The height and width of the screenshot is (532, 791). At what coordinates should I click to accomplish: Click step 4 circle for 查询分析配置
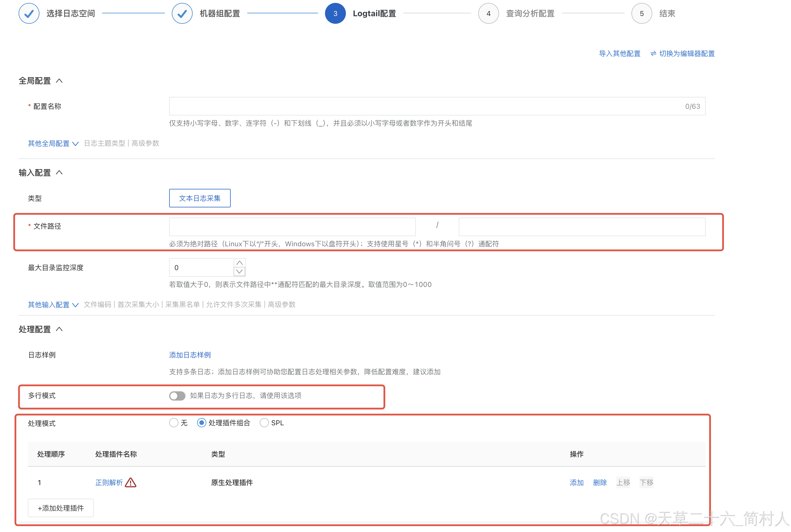click(x=488, y=14)
